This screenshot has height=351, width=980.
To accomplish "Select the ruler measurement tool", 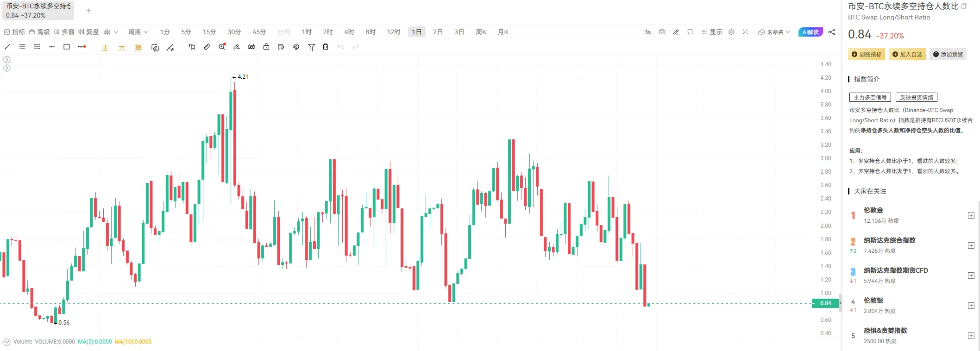I will [207, 47].
